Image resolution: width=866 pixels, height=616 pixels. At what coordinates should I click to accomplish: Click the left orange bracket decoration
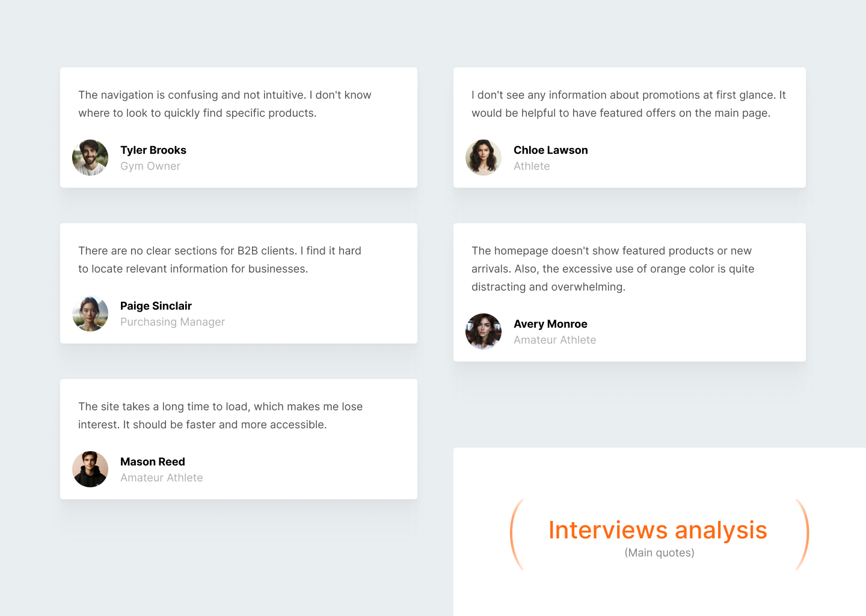point(515,534)
